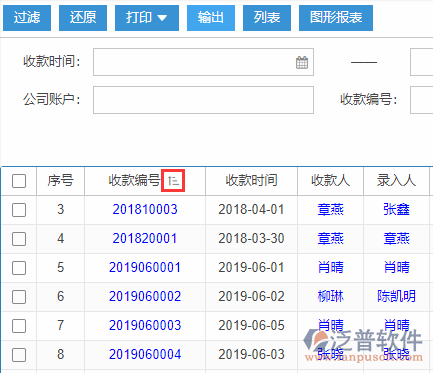The image size is (433, 373).
Task: Click 录入人 肖晴 in row 5
Action: [x=396, y=267]
